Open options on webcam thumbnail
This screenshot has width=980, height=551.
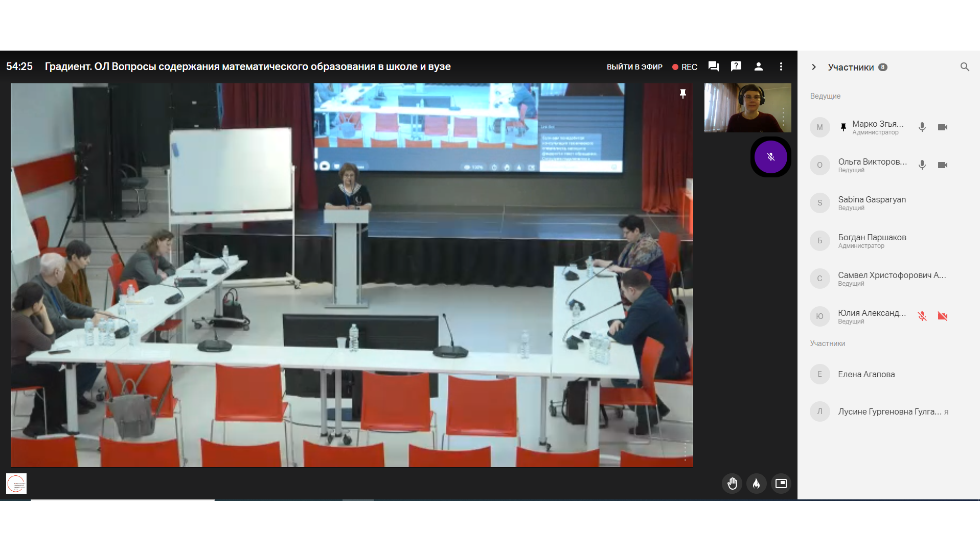[783, 117]
